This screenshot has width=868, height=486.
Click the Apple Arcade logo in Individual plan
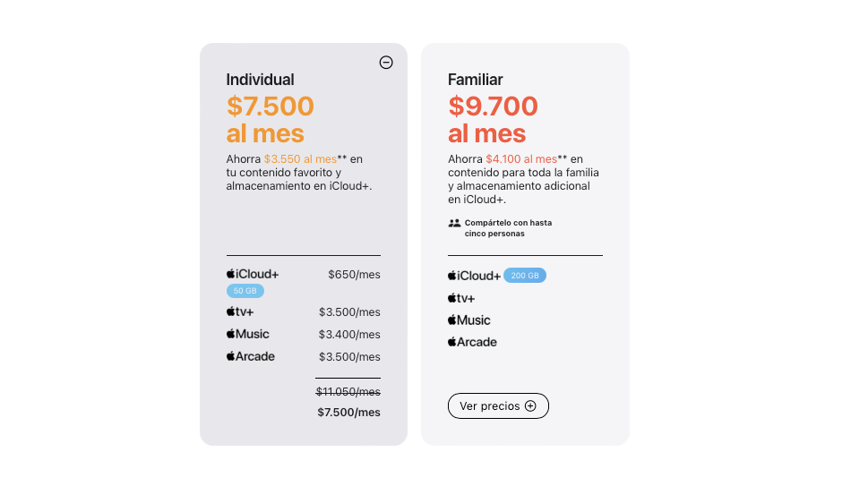tap(250, 356)
